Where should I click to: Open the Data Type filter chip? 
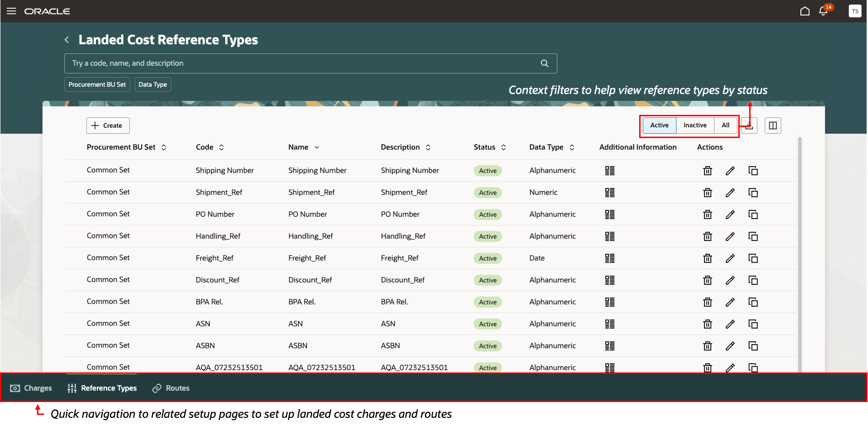pos(153,85)
